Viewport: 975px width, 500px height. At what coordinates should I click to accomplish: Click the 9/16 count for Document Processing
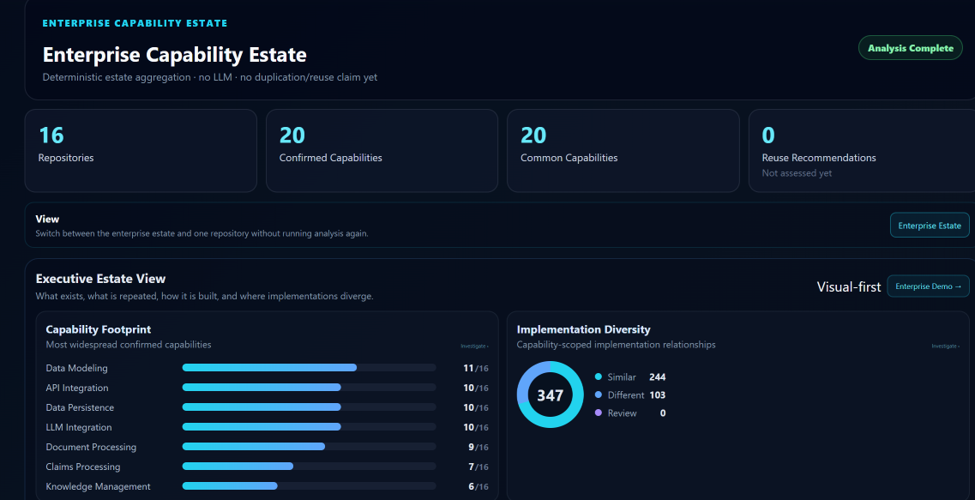pyautogui.click(x=478, y=447)
